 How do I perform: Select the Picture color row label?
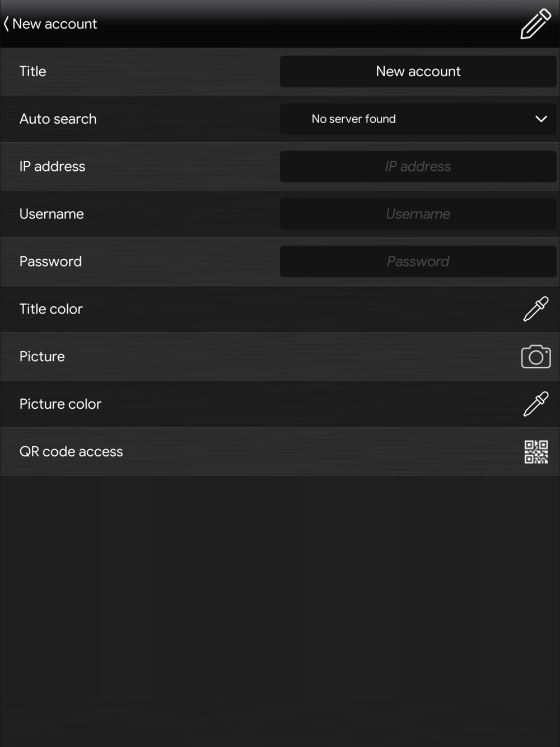(60, 404)
